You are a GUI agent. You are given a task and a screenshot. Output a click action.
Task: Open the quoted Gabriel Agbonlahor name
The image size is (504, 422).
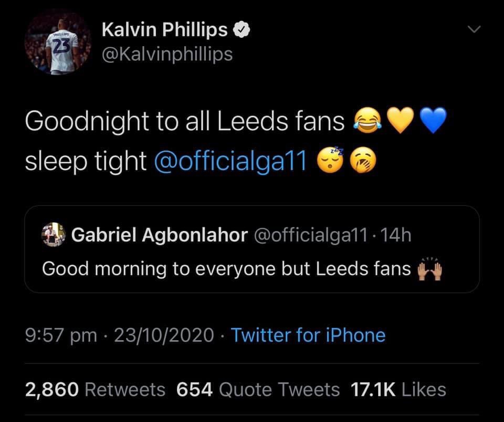click(x=159, y=236)
